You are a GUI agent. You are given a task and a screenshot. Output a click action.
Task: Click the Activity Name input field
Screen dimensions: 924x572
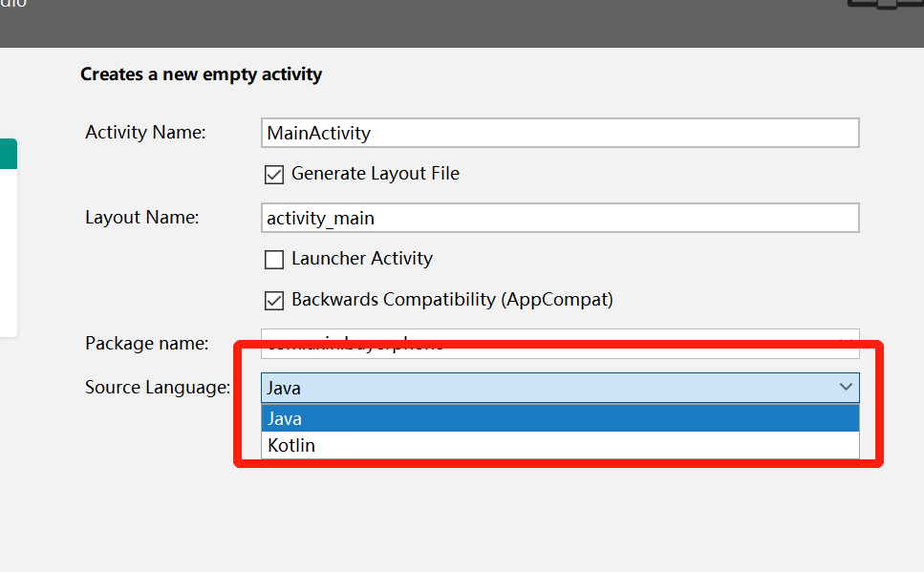pyautogui.click(x=560, y=133)
